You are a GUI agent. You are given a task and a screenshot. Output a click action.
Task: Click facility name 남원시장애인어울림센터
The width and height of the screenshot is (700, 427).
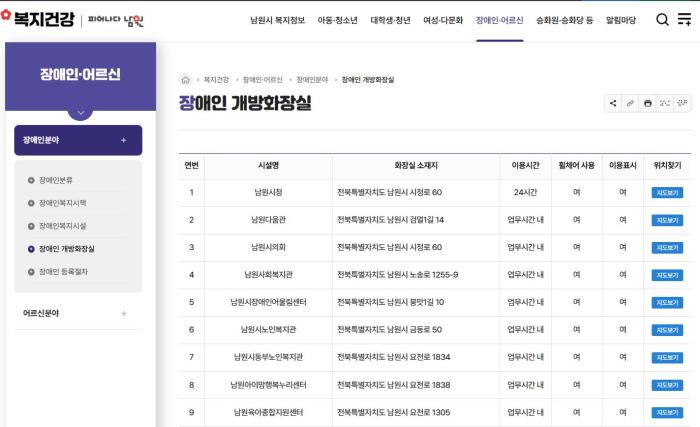[268, 302]
